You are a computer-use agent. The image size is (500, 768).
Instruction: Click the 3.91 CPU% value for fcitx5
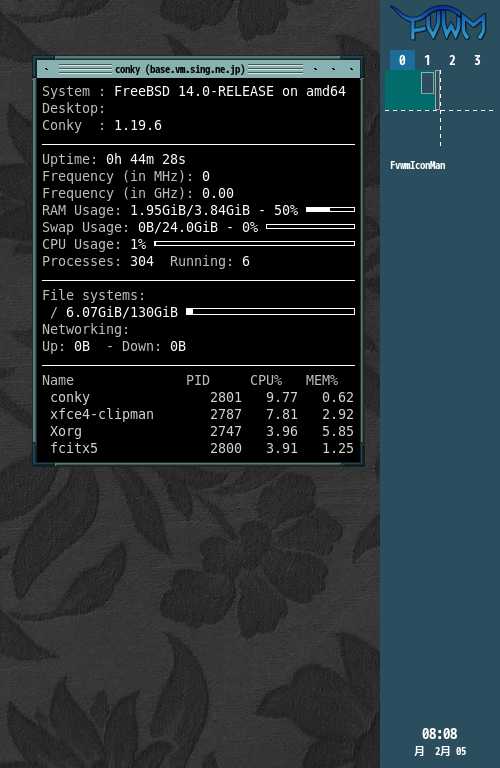point(282,448)
